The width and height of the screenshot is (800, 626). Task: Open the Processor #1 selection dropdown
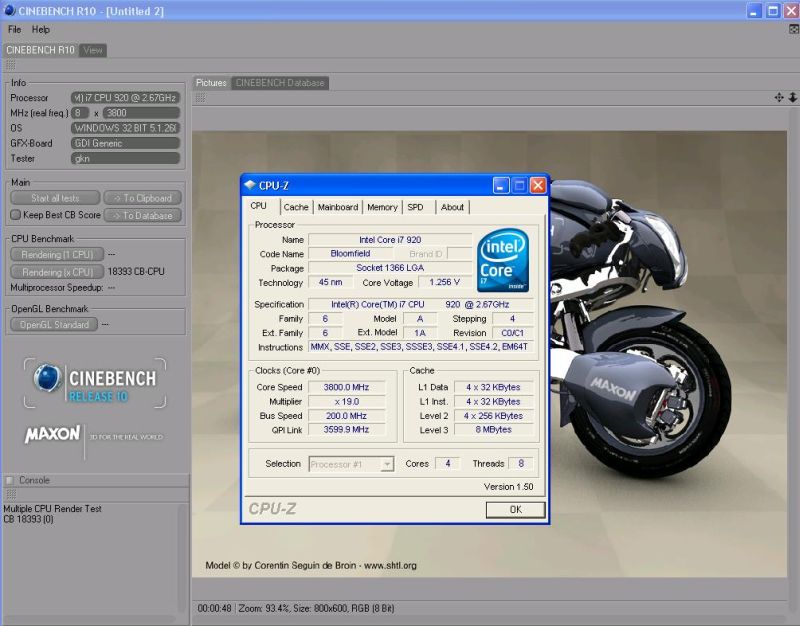point(351,464)
